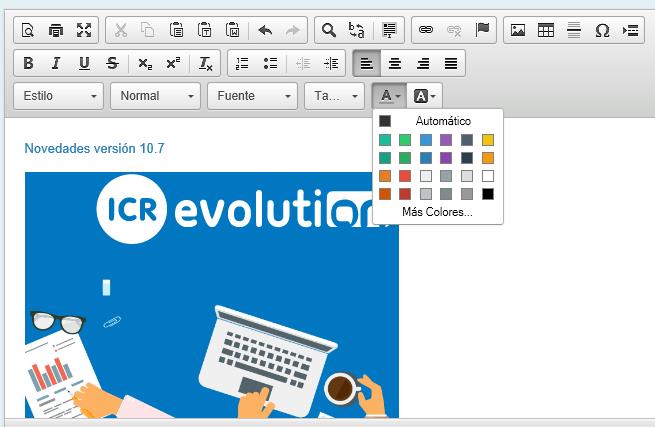Viewport: 655px width, 427px height.
Task: Click paste from Word icon
Action: pos(232,30)
